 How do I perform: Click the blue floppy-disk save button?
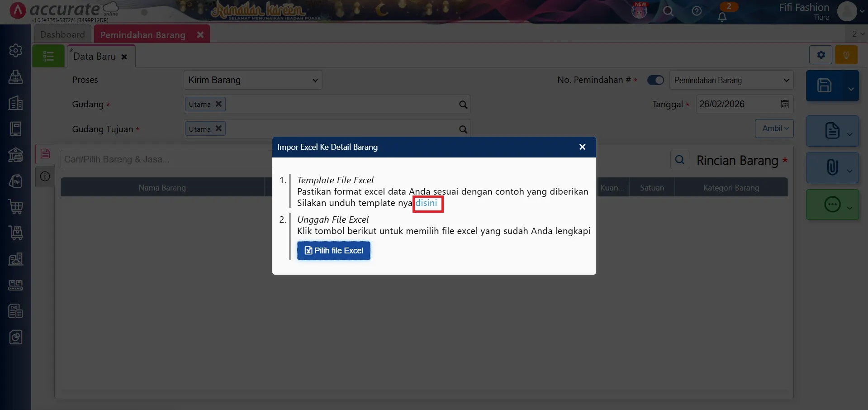825,86
